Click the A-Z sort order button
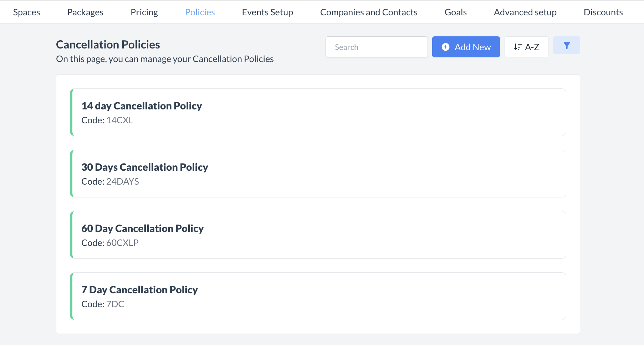 (526, 47)
